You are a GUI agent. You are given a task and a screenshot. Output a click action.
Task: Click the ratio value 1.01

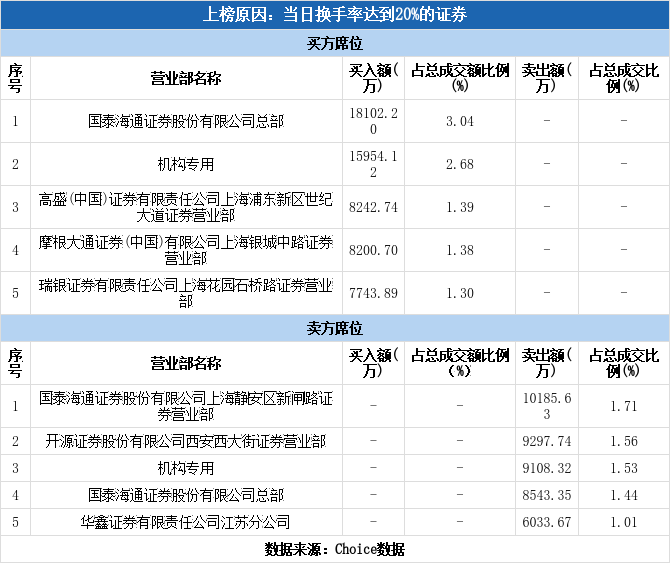pos(624,522)
